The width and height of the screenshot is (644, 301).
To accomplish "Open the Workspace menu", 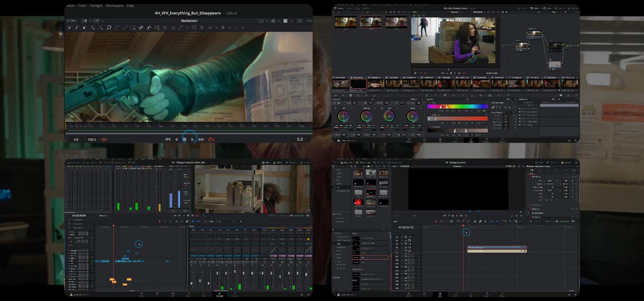I will pos(114,6).
